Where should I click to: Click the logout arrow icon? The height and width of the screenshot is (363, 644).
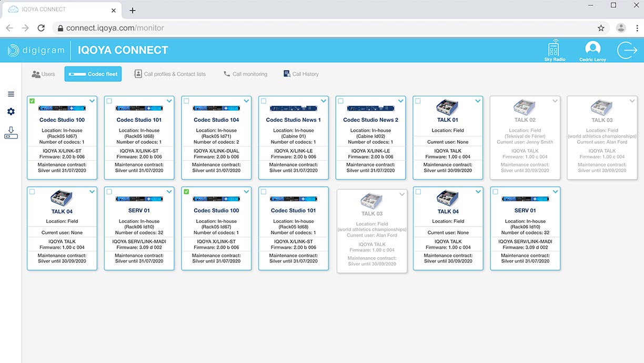click(627, 51)
